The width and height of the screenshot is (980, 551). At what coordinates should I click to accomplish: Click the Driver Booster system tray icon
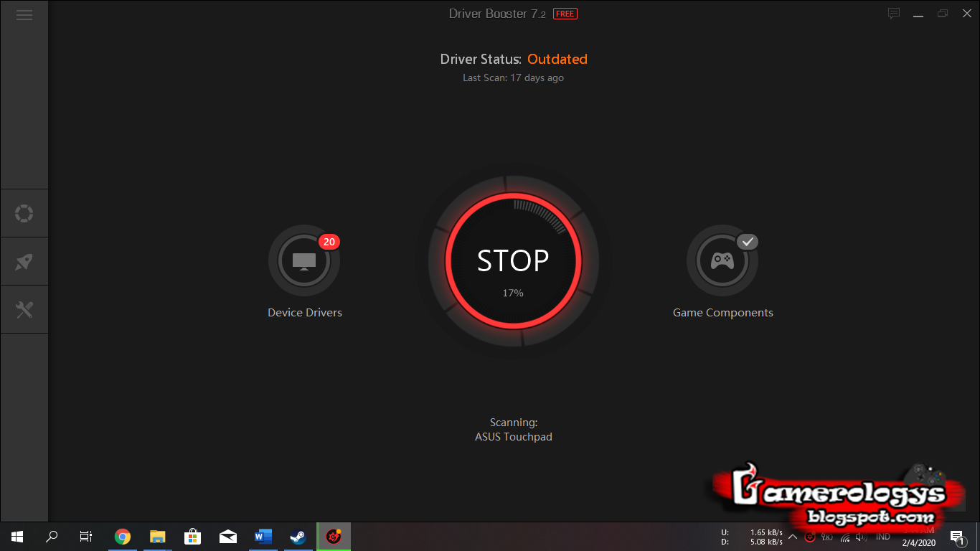[x=810, y=537]
